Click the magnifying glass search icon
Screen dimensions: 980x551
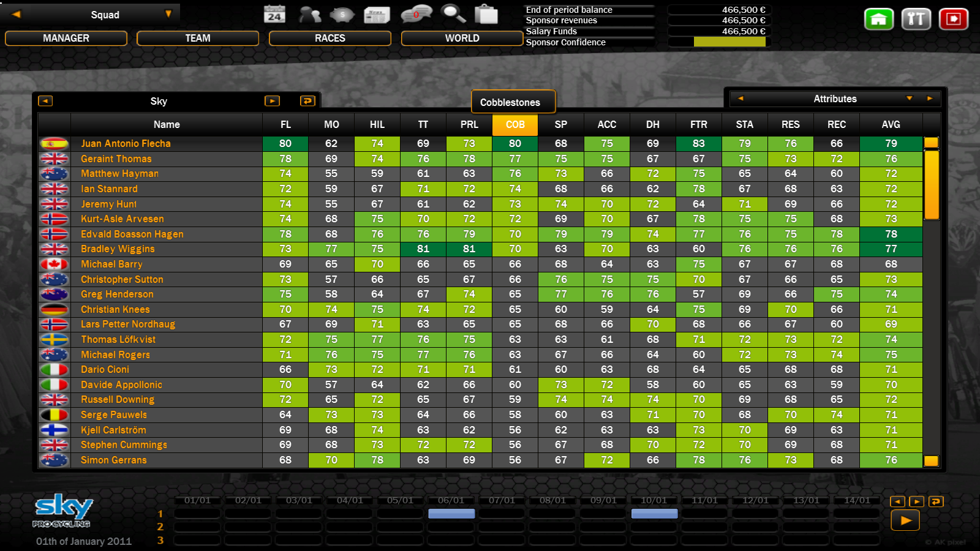(453, 13)
